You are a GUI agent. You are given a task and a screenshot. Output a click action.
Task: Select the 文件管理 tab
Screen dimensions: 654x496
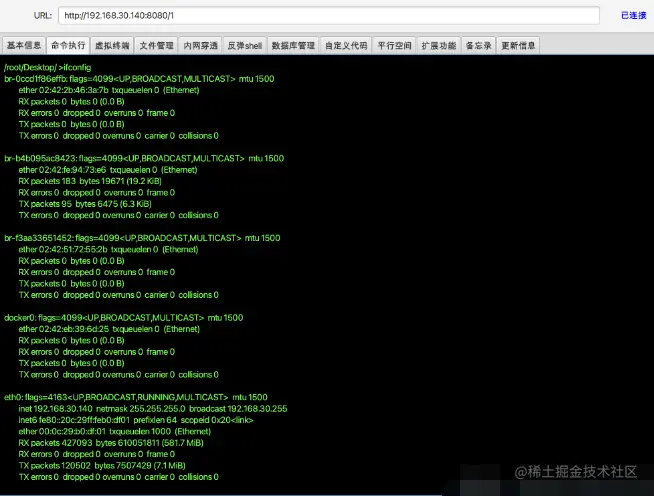[x=156, y=45]
